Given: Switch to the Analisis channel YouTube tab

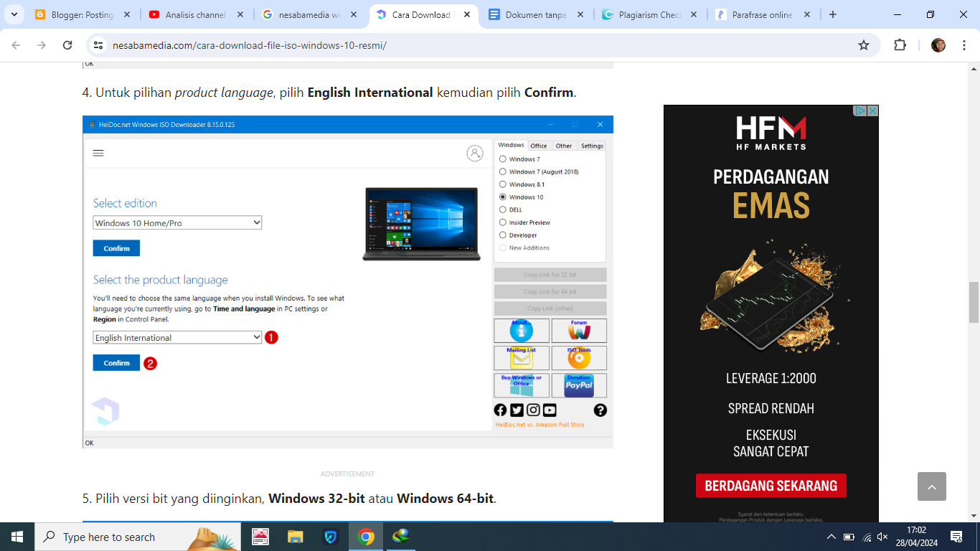Looking at the screenshot, I should click(195, 14).
